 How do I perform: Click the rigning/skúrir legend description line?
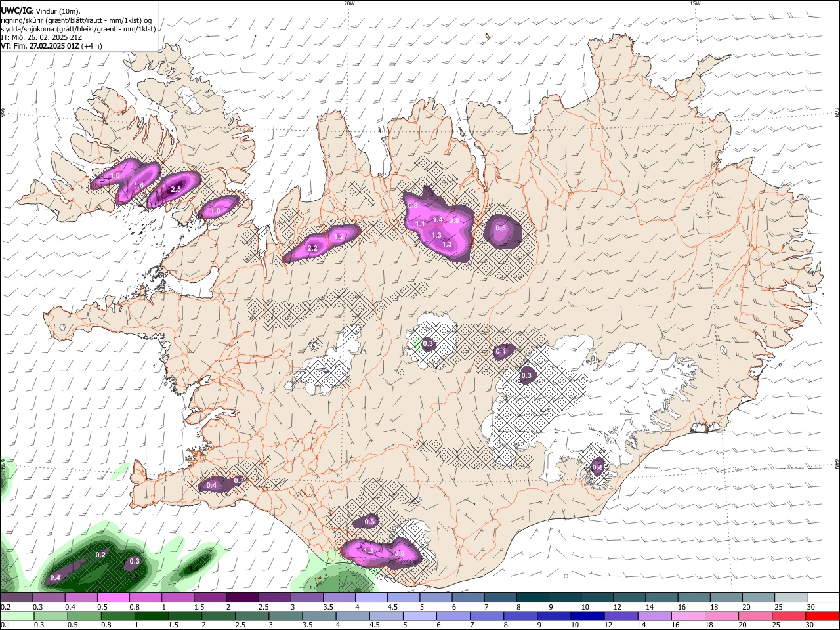tap(76, 20)
